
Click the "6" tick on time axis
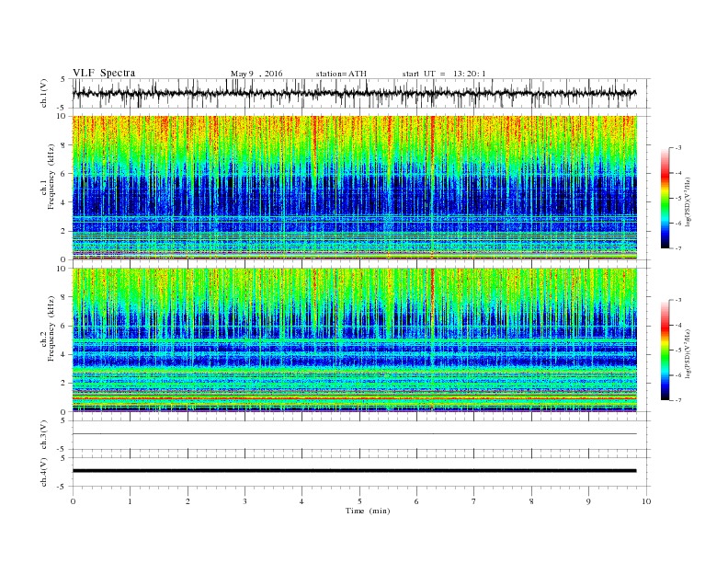point(416,501)
